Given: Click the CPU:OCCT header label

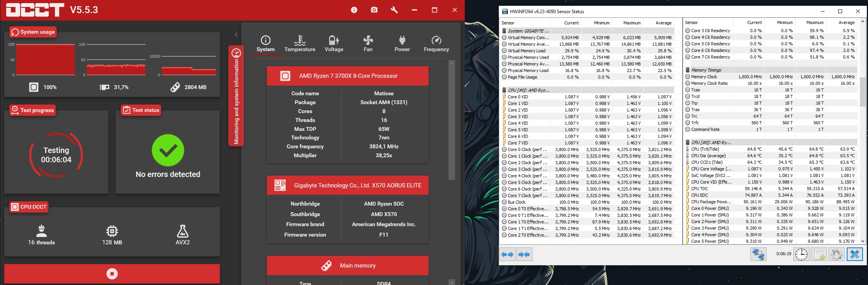Looking at the screenshot, I should 29,207.
